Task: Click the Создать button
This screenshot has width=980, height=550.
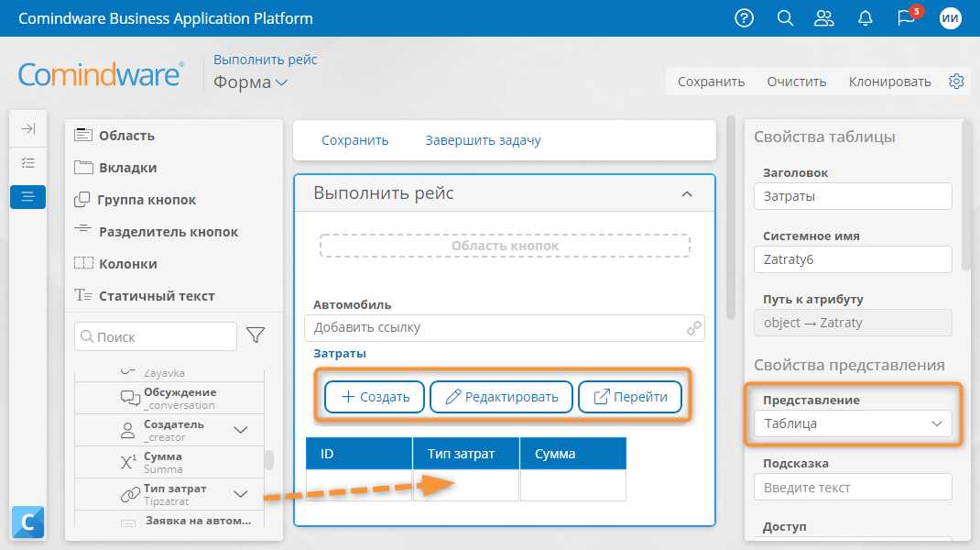Action: click(x=375, y=397)
